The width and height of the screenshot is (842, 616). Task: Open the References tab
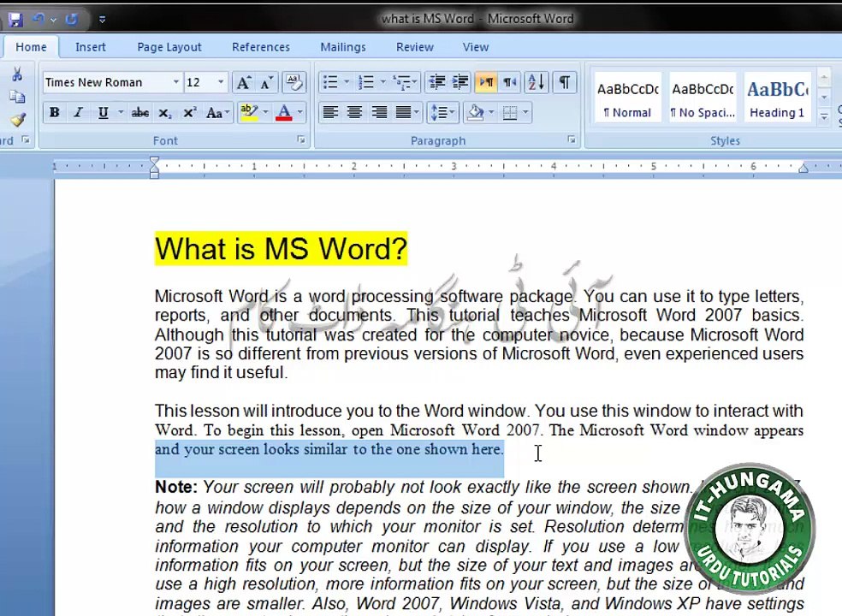261,47
